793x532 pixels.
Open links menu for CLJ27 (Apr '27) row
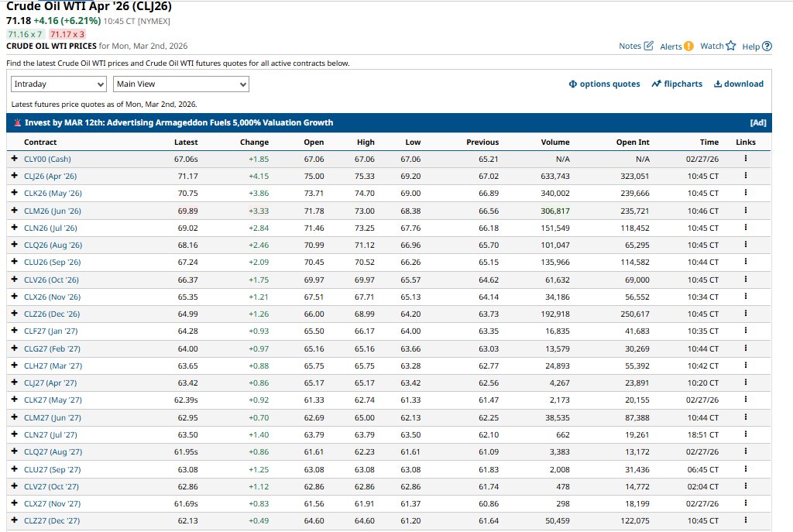click(x=746, y=383)
